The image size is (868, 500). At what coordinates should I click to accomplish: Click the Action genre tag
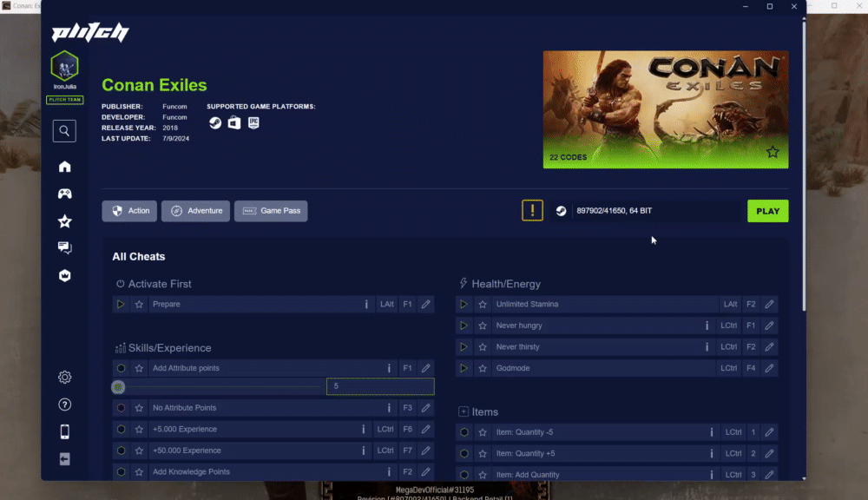[x=129, y=211]
